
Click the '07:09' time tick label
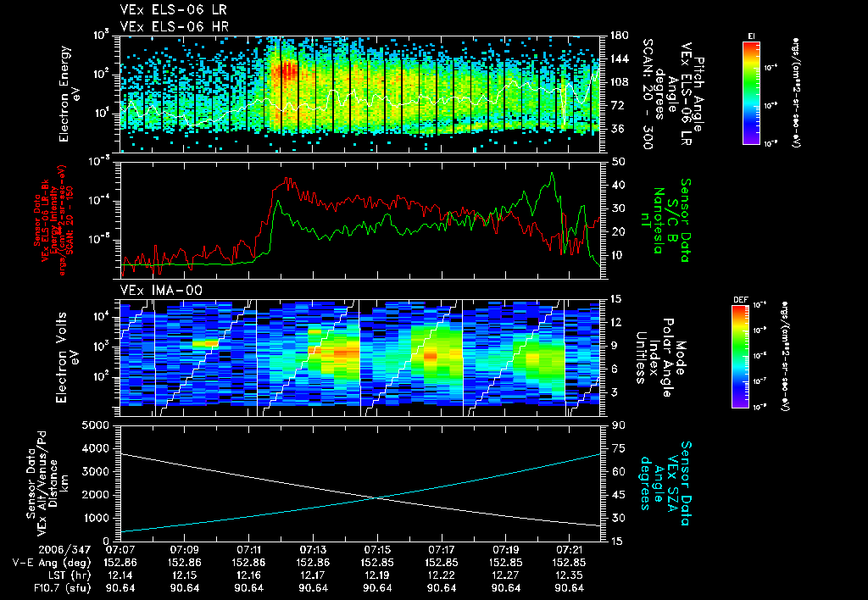[x=184, y=550]
